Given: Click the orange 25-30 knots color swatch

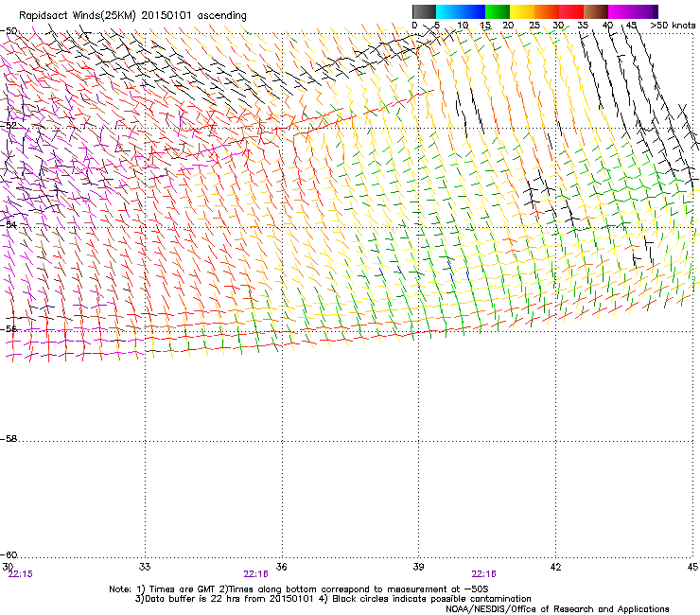Looking at the screenshot, I should coord(547,11).
